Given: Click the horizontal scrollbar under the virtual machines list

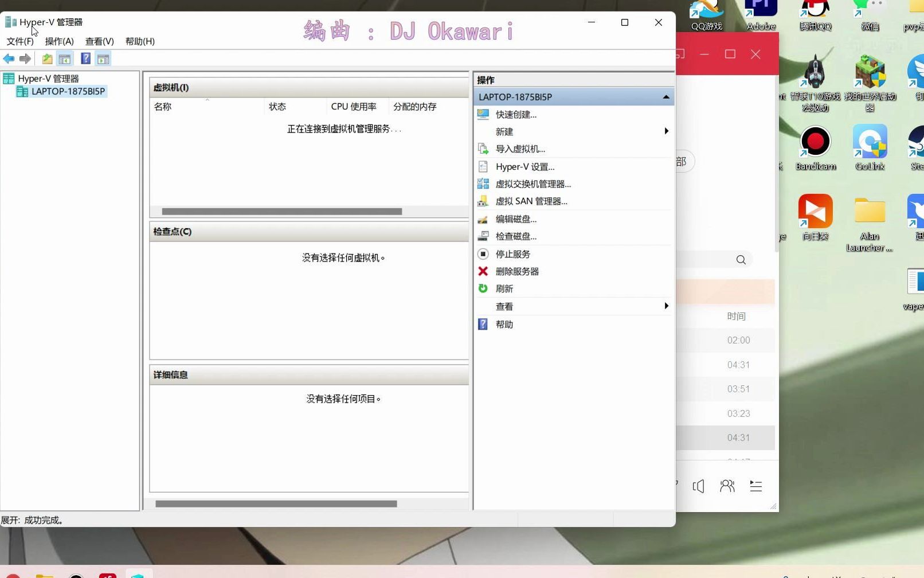Looking at the screenshot, I should [x=281, y=211].
